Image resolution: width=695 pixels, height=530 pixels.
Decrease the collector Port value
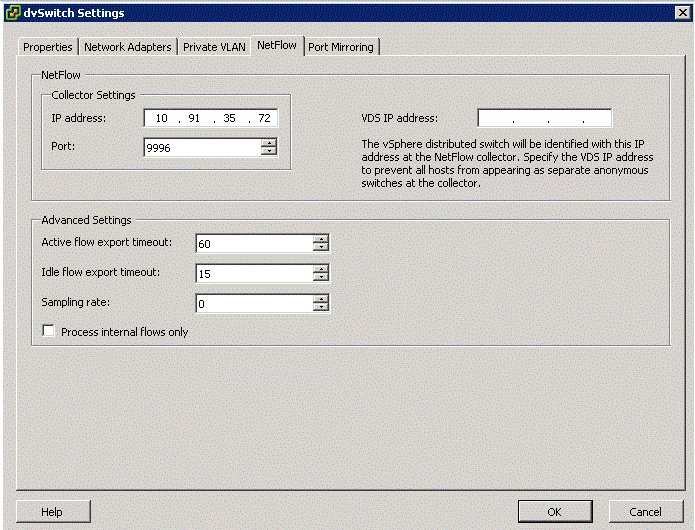269,151
